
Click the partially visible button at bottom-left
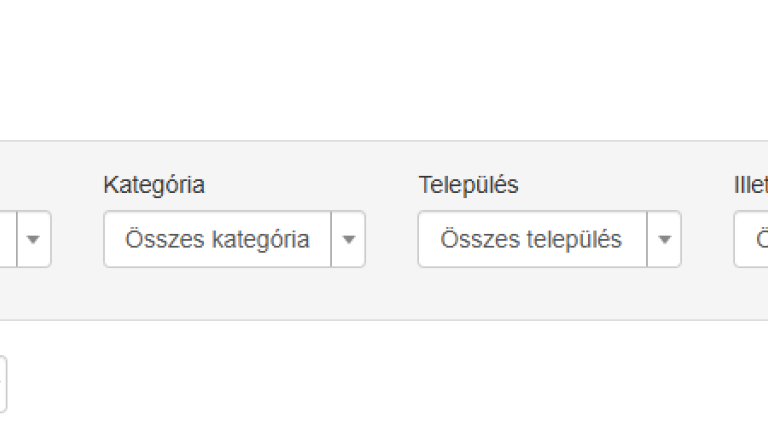(3, 384)
